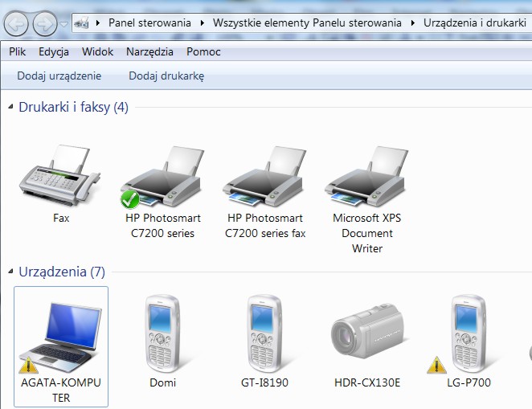Click the Urządzenia (7) header
Screen dimensions: 532x409
62,272
